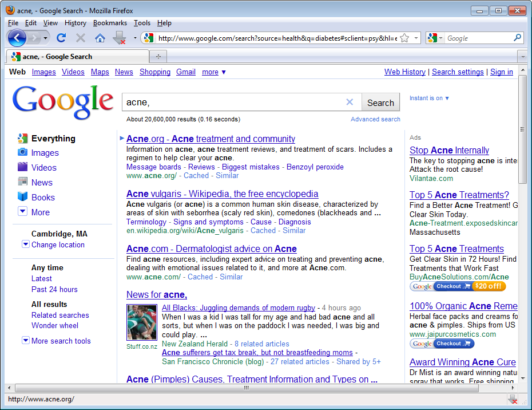
Task: Select the 'acne, - Google Search' tab
Action: (x=77, y=56)
